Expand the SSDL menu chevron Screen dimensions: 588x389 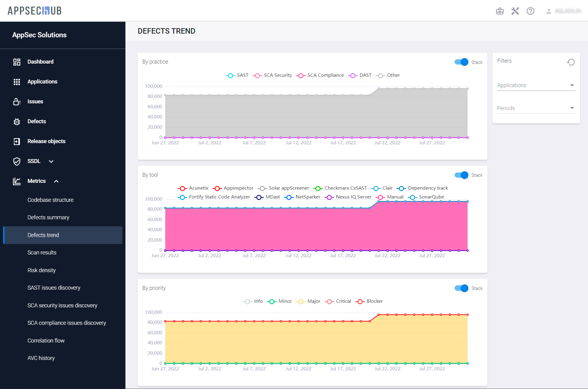pyautogui.click(x=51, y=161)
